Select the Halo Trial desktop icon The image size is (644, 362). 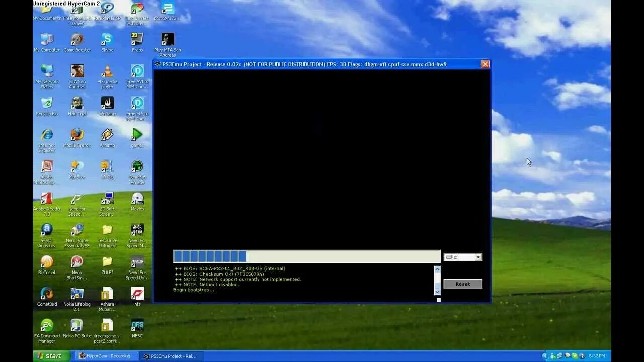[77, 106]
